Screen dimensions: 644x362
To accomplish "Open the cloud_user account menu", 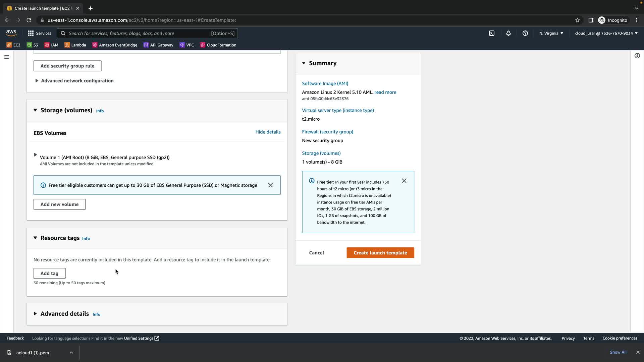I will point(606,33).
